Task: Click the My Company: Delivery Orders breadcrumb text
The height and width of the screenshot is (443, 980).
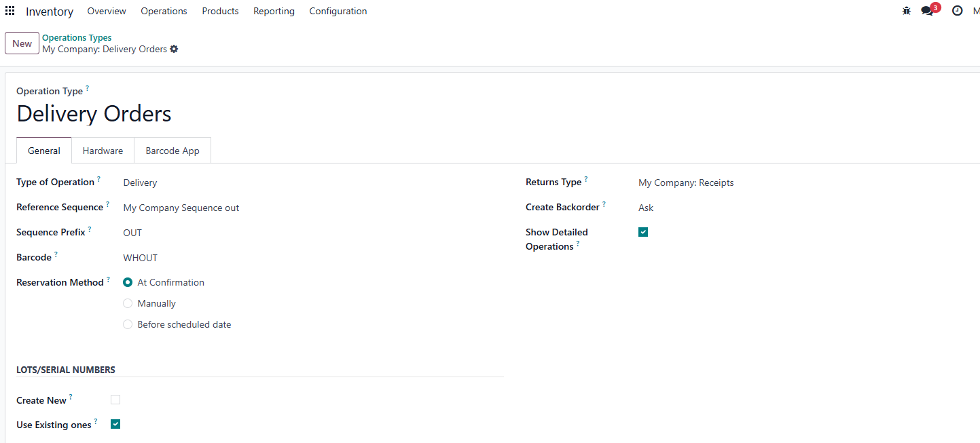Action: [x=105, y=49]
